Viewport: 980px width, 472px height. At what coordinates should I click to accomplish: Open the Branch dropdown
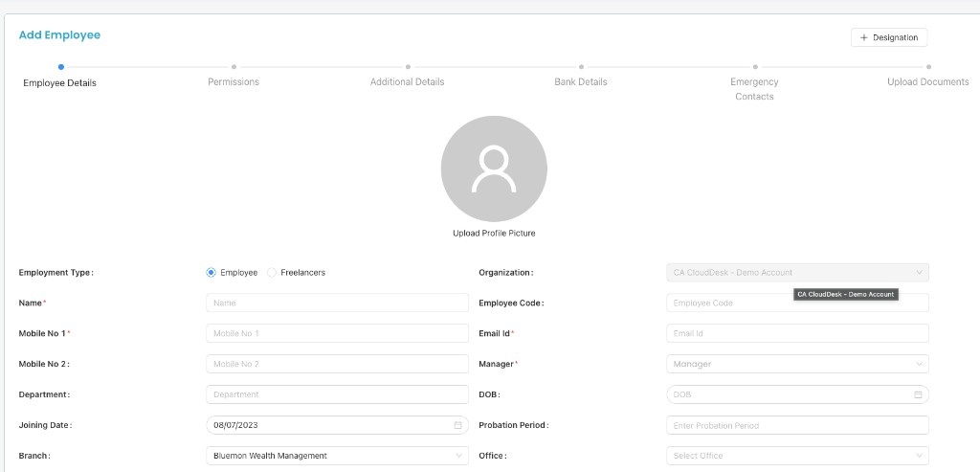point(337,456)
